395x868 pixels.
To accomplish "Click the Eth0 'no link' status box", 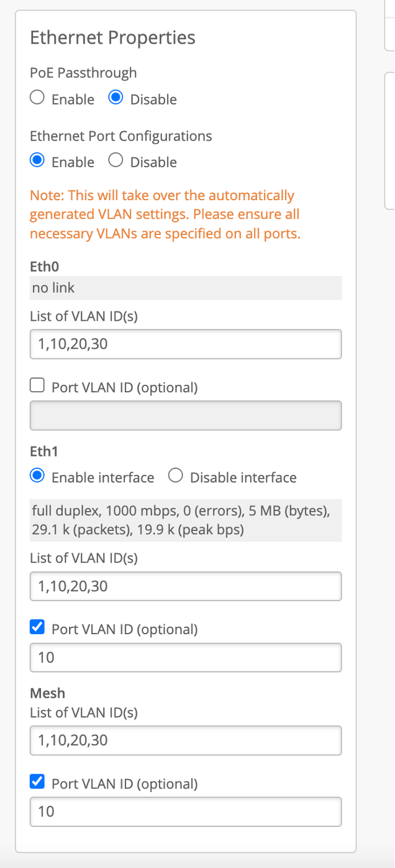I will click(186, 288).
